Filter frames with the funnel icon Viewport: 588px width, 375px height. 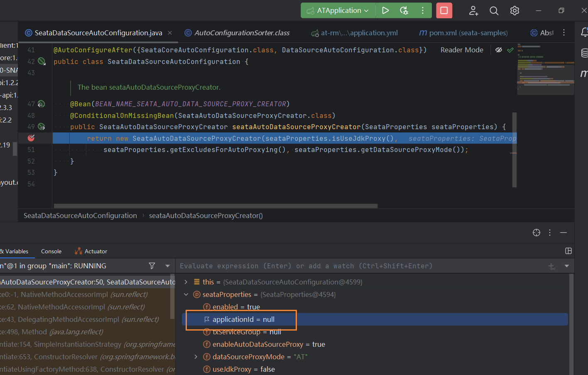click(x=152, y=266)
